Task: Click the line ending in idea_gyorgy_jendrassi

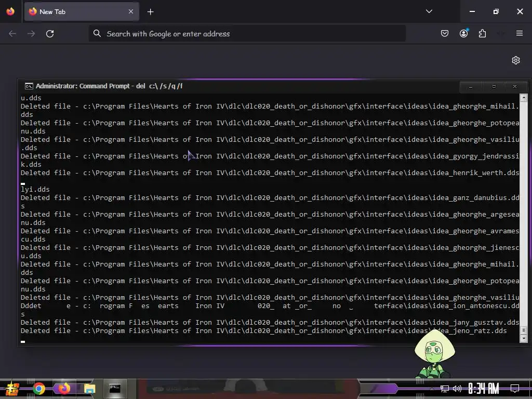Action: point(270,156)
